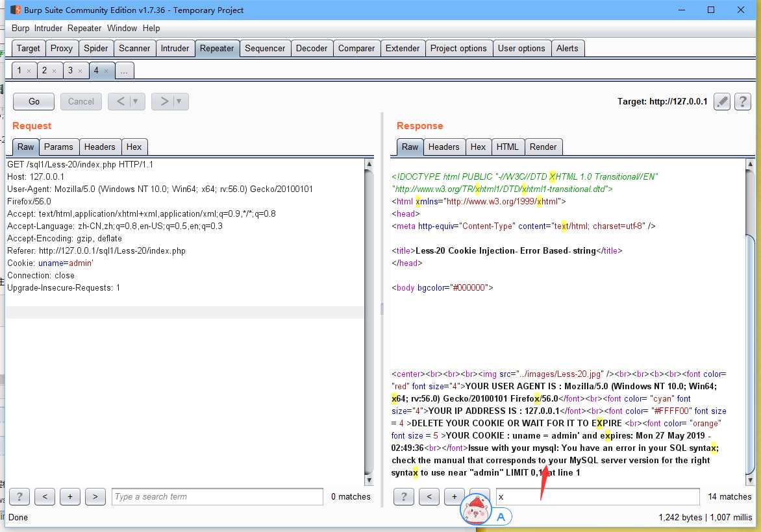
Task: Add a new Repeater tab with the ... tab
Action: [x=124, y=71]
